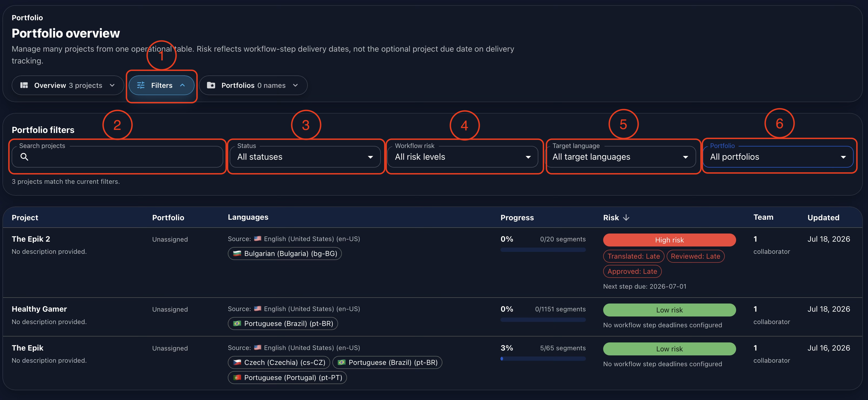Click the Jul 16, 2026 updated date
This screenshot has height=400, width=868.
click(829, 348)
